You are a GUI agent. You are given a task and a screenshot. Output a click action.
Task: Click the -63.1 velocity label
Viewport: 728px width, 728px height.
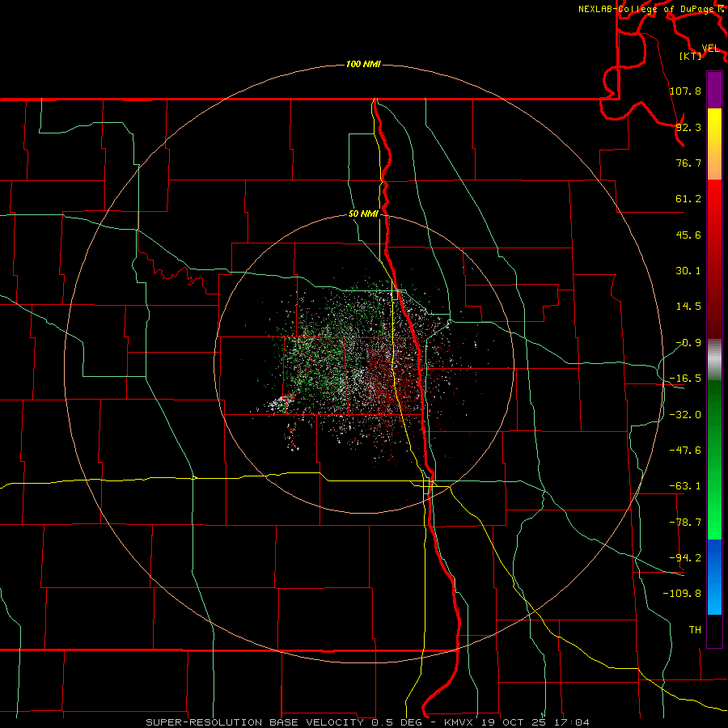[x=685, y=486]
